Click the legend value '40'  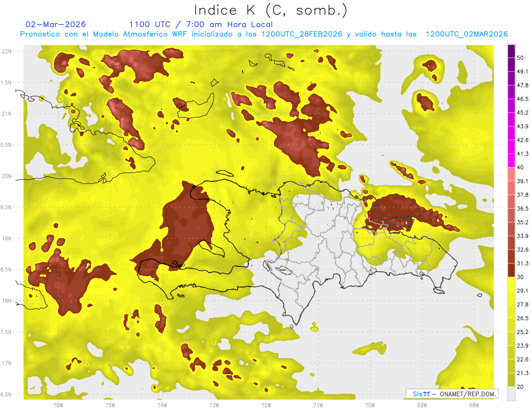[x=521, y=168]
